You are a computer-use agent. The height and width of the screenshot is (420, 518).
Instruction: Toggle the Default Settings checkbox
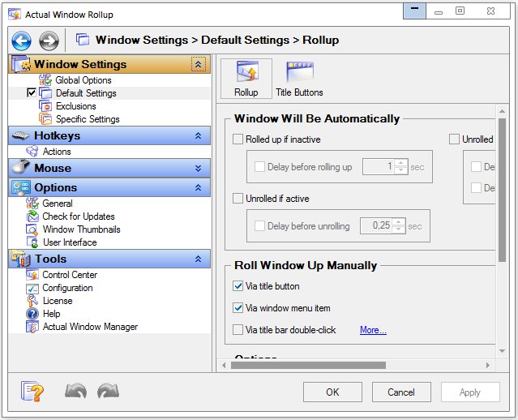[32, 93]
